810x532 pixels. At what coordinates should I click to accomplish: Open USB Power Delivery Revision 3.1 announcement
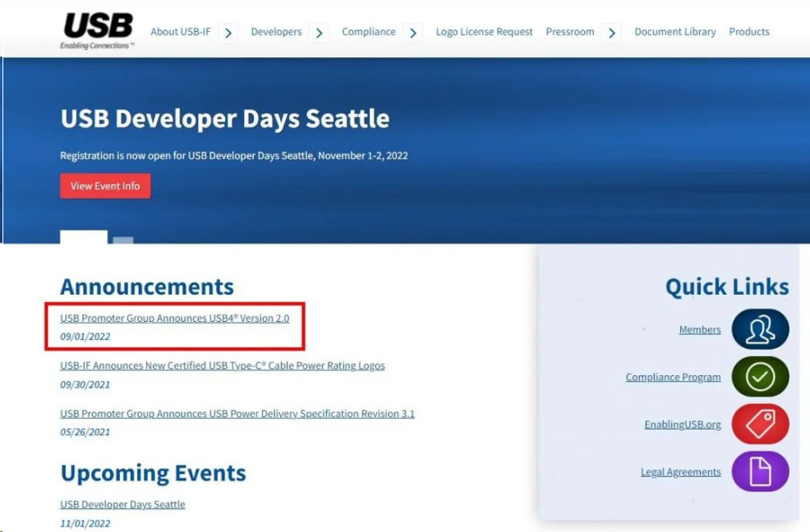click(x=237, y=413)
